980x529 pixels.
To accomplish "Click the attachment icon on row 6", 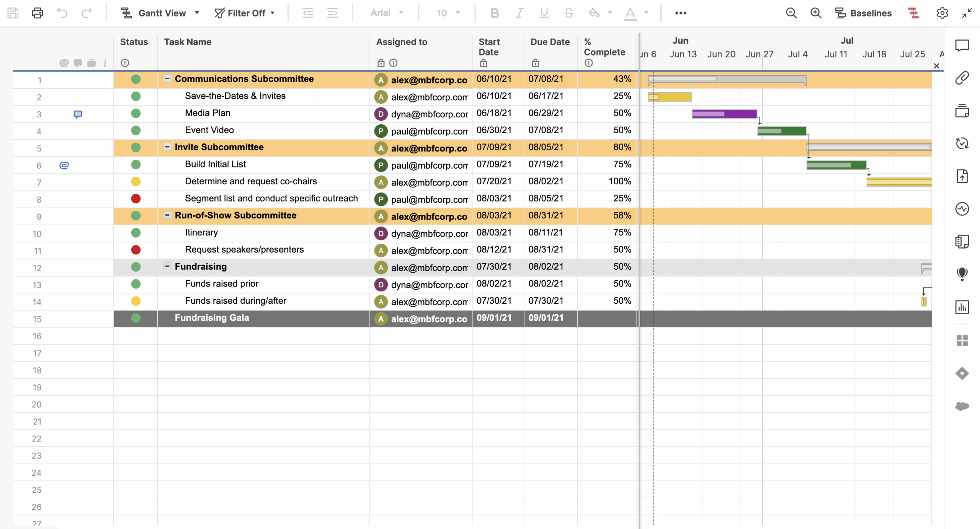I will pyautogui.click(x=64, y=165).
